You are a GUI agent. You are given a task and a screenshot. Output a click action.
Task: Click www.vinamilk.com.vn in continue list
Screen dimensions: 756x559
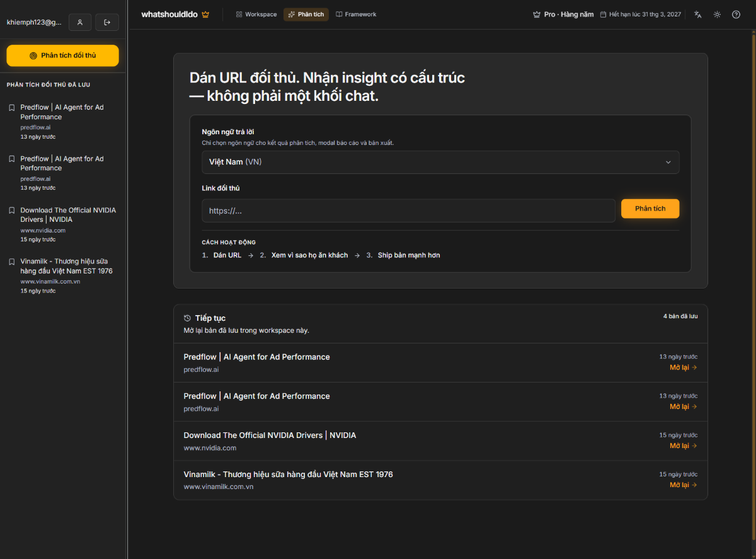[219, 487]
